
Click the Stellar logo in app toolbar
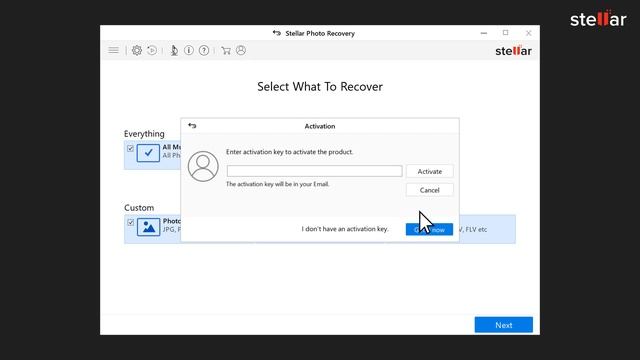click(513, 51)
